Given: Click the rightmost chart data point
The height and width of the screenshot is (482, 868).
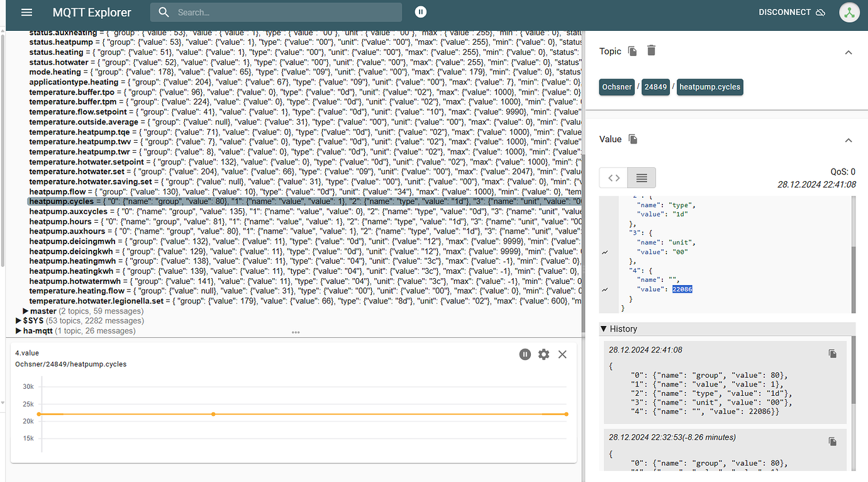Looking at the screenshot, I should click(x=566, y=414).
